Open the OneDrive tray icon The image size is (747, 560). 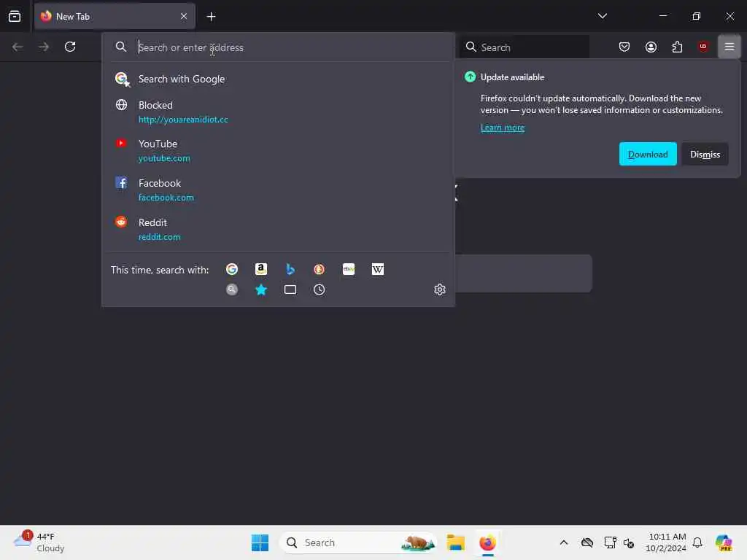[x=587, y=542]
